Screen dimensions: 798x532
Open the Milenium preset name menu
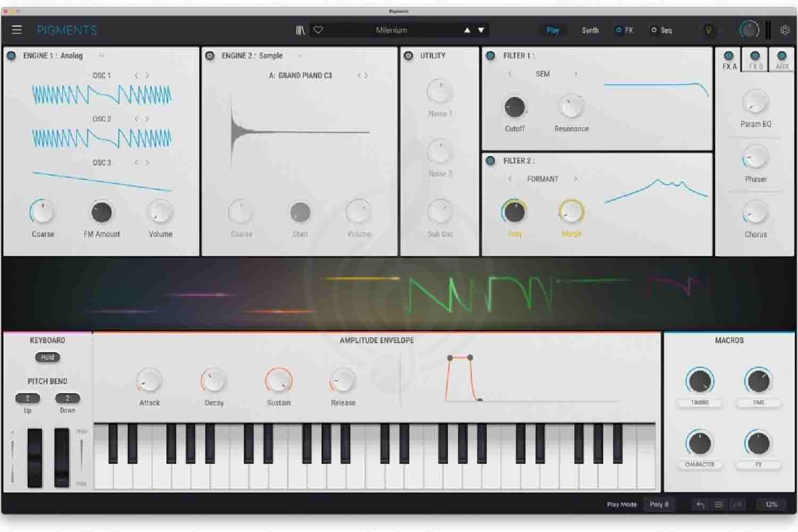(392, 30)
